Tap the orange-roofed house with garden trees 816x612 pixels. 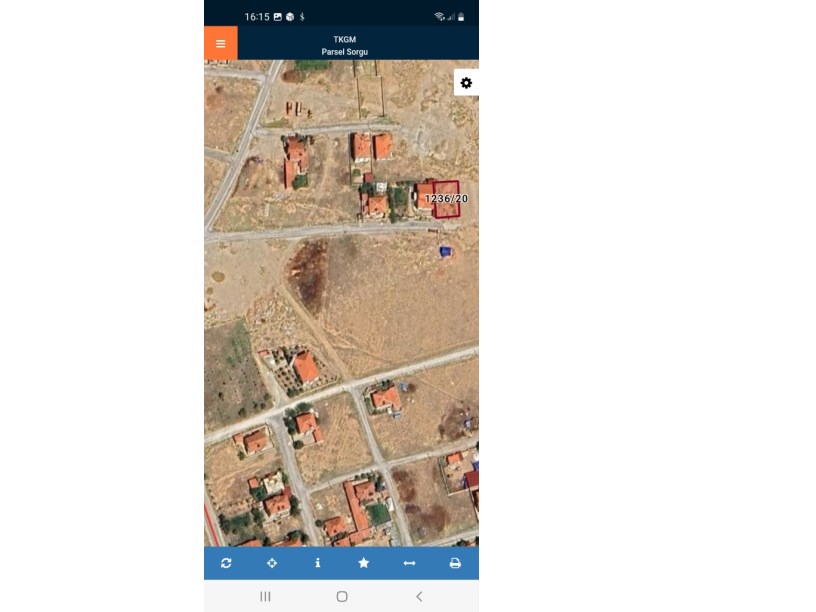point(305,368)
